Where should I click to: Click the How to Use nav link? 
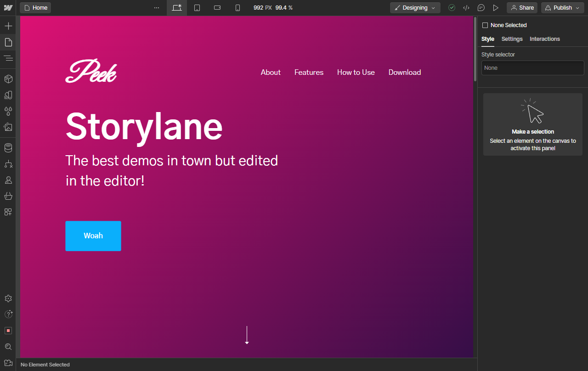[356, 73]
